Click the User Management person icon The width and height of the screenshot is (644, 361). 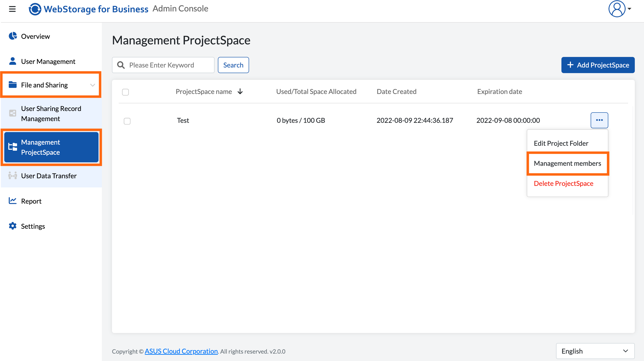click(13, 61)
